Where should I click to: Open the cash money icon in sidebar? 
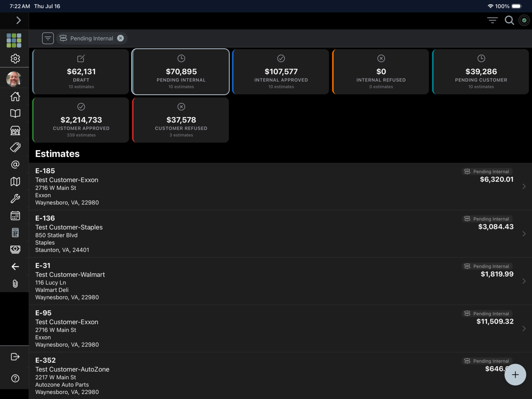pos(15,249)
